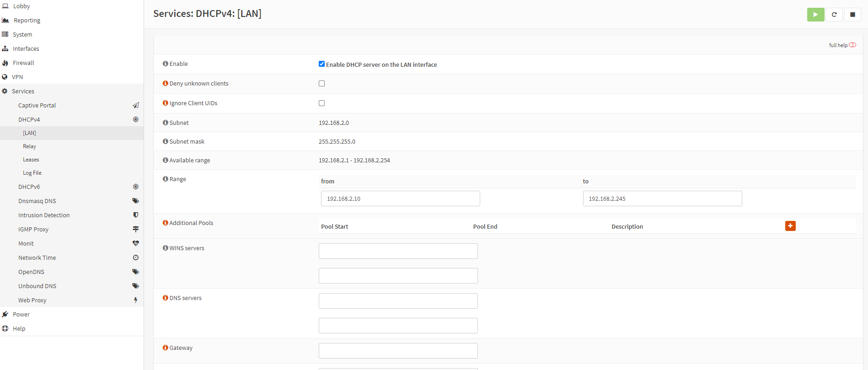Click the Monit heartbeat icon
Screen dimensions: 868x370
pyautogui.click(x=136, y=243)
